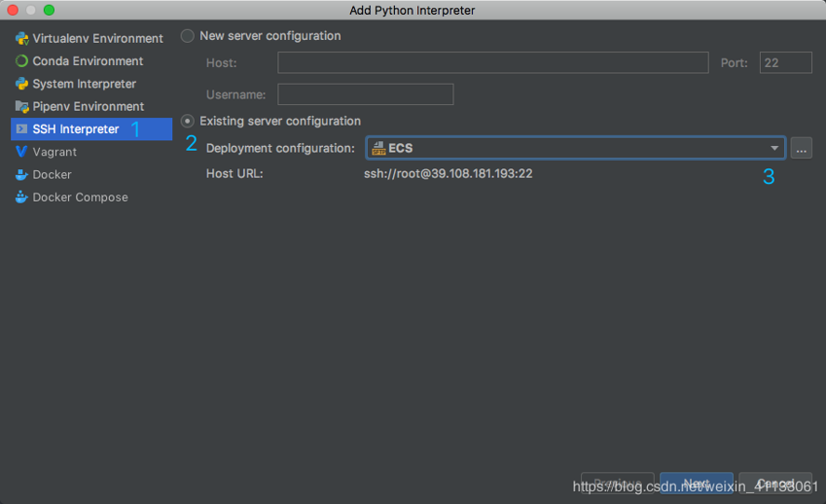Choose the Docker Compose icon

(21, 197)
